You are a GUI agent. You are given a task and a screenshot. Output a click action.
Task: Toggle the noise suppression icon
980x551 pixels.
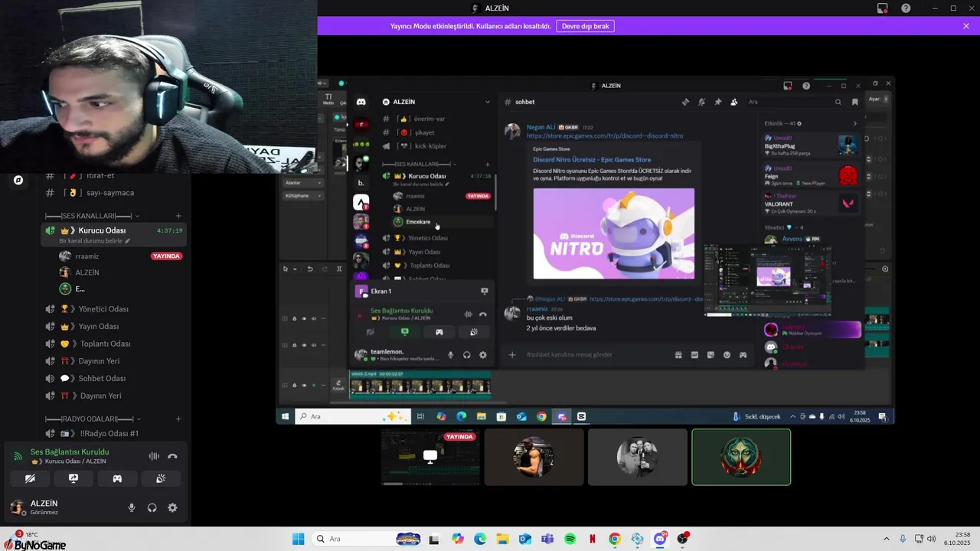[x=154, y=456]
